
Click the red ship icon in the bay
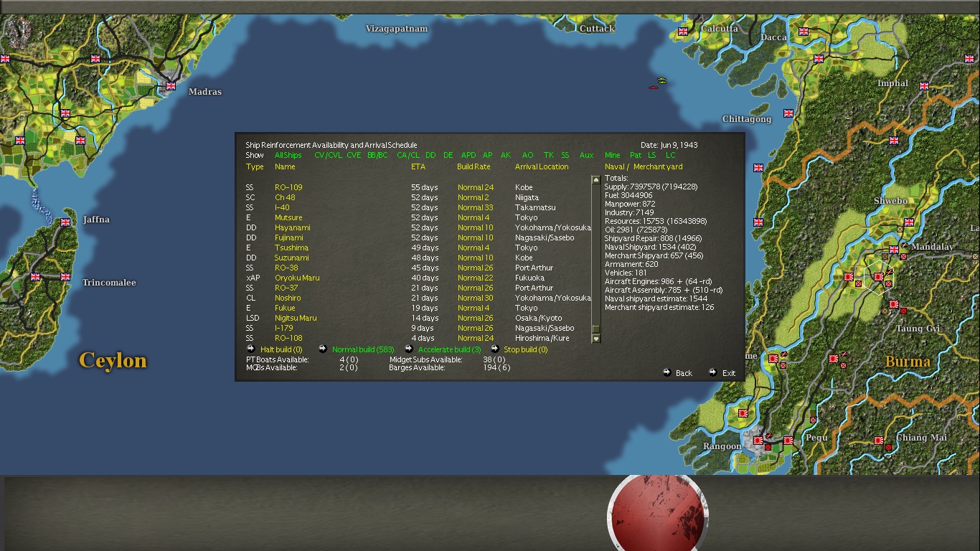click(653, 88)
